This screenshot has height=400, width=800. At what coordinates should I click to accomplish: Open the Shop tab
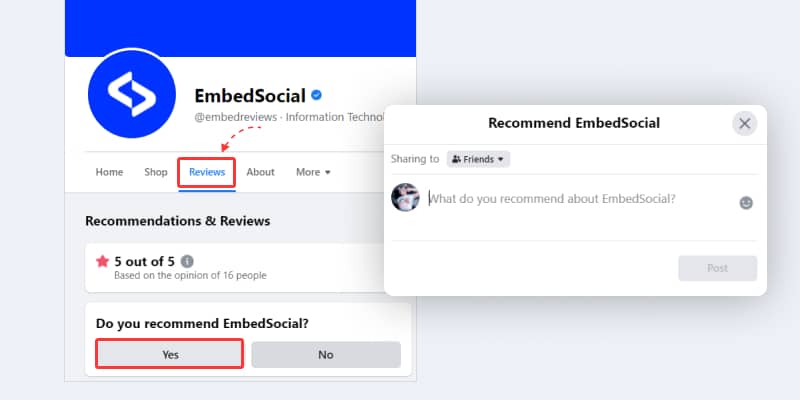(156, 172)
